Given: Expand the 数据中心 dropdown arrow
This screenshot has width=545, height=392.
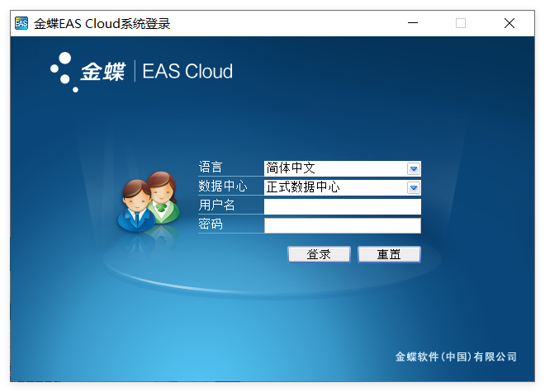Looking at the screenshot, I should click(414, 188).
